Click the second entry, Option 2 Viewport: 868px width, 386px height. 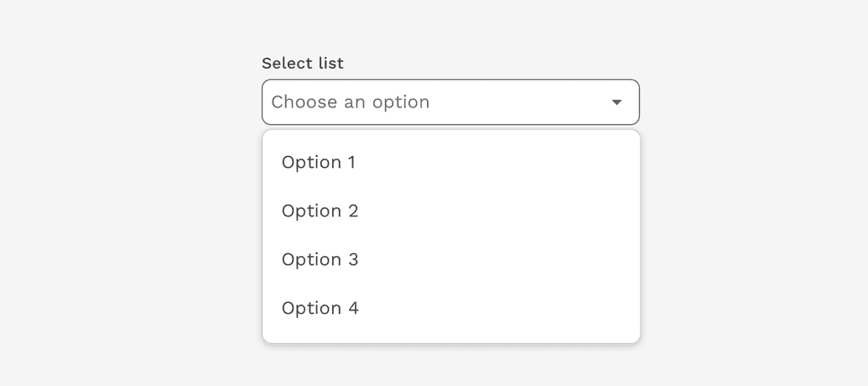tap(320, 211)
